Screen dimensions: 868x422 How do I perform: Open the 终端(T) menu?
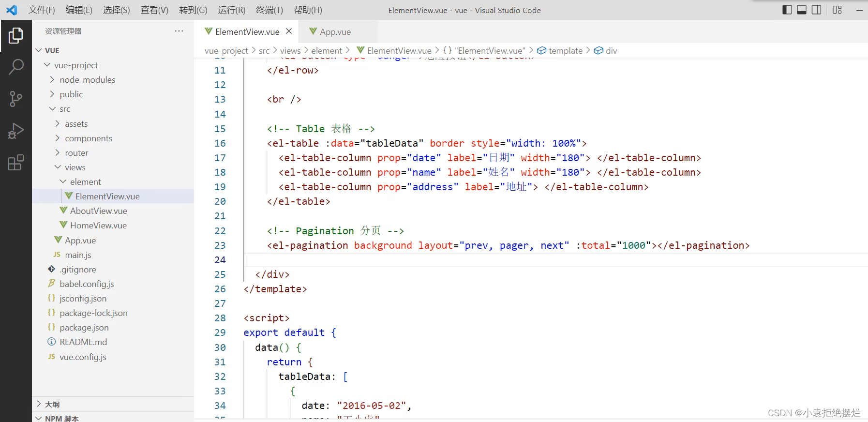(x=269, y=10)
